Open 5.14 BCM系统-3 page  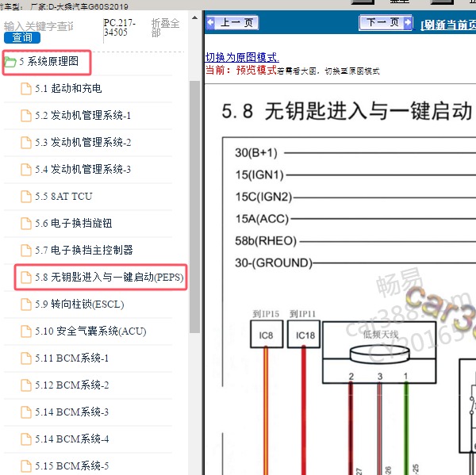click(x=71, y=412)
